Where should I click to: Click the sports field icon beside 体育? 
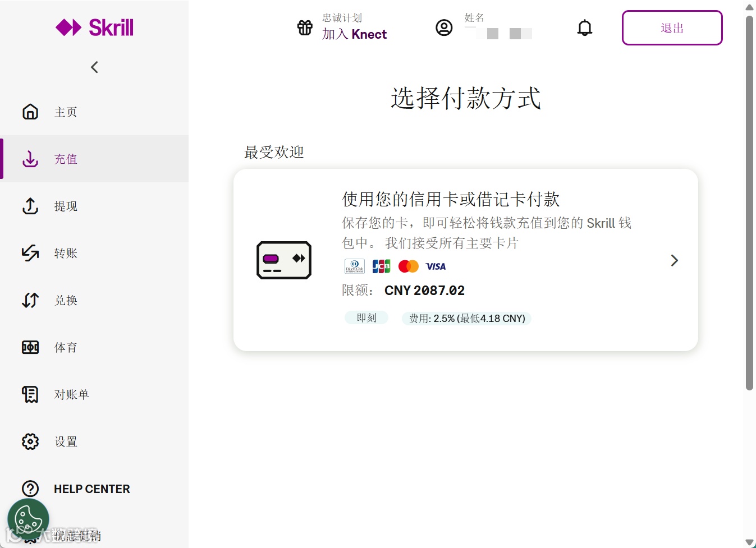coord(30,347)
